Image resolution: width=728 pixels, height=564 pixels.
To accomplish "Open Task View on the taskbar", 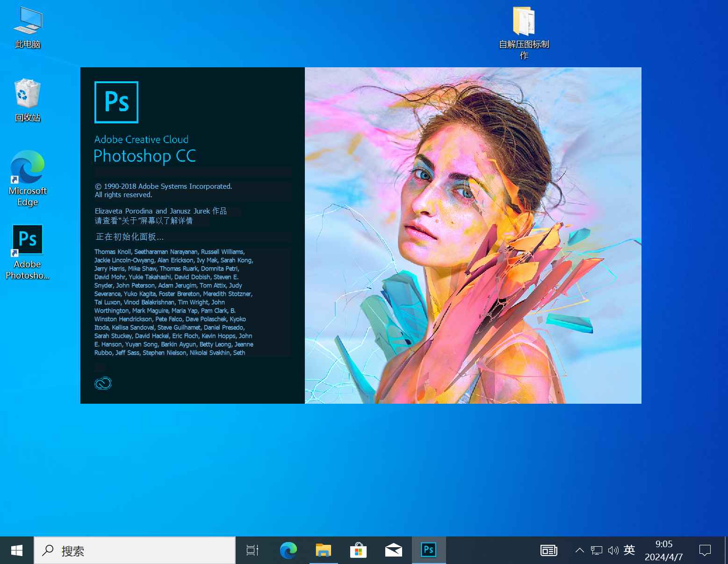I will pos(252,550).
